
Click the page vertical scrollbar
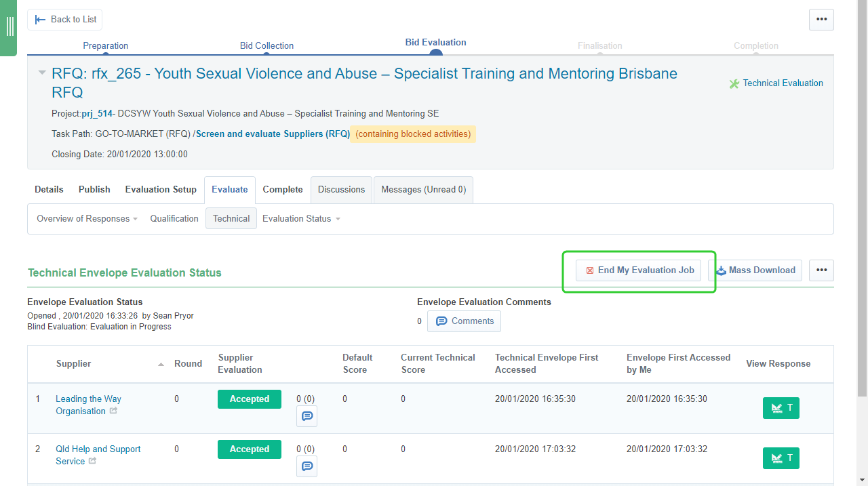pos(862,203)
